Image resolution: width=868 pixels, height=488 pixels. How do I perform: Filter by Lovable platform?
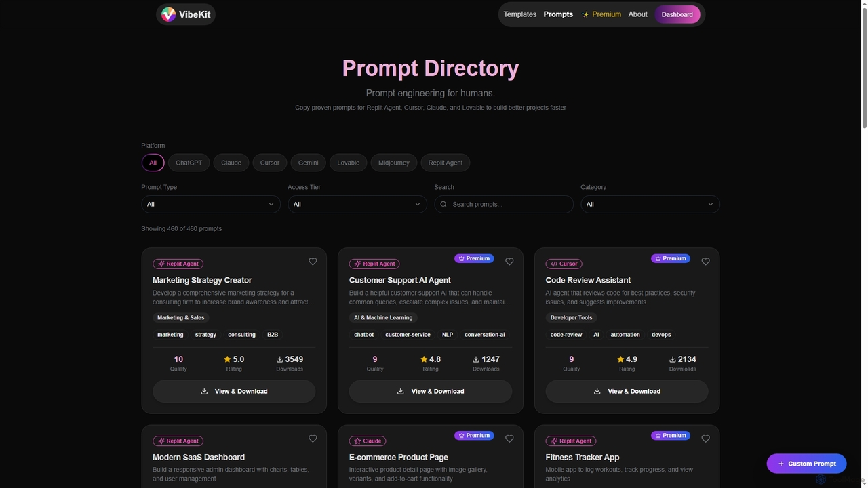(349, 163)
